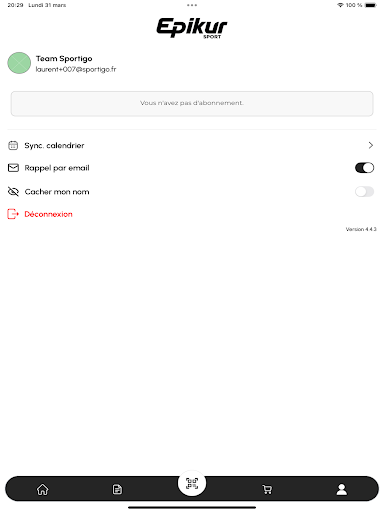The image size is (384, 512).
Task: Enable the Cacher mon nom switch
Action: click(364, 192)
